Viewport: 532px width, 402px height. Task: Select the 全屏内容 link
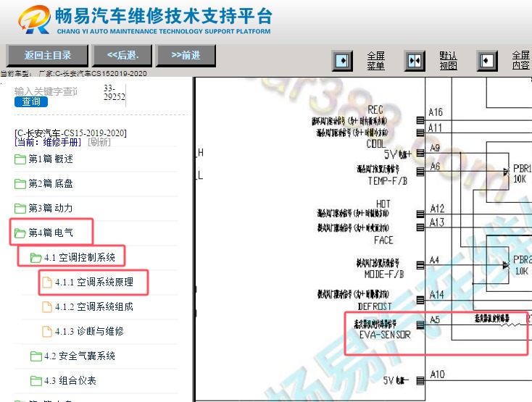coord(521,61)
